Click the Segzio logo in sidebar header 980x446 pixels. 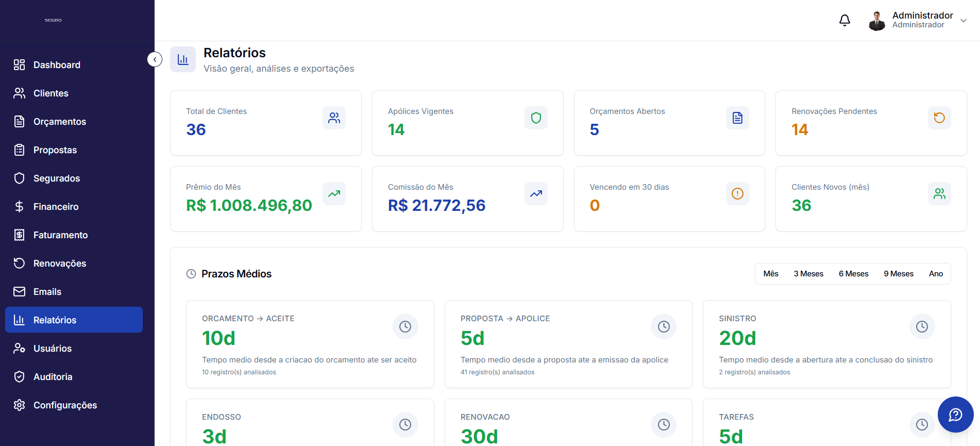[x=53, y=20]
